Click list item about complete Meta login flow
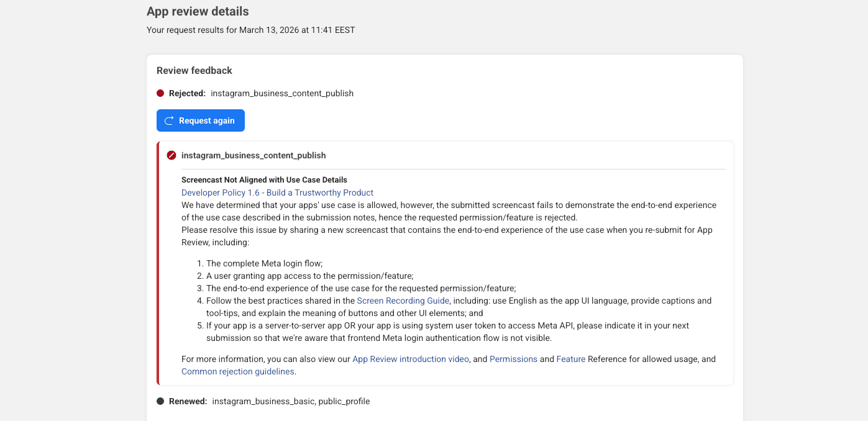This screenshot has height=421, width=868. tap(264, 263)
